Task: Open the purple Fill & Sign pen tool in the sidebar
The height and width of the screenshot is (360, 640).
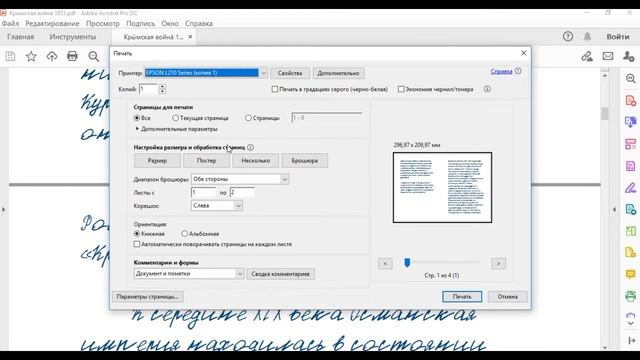Action: tap(631, 188)
